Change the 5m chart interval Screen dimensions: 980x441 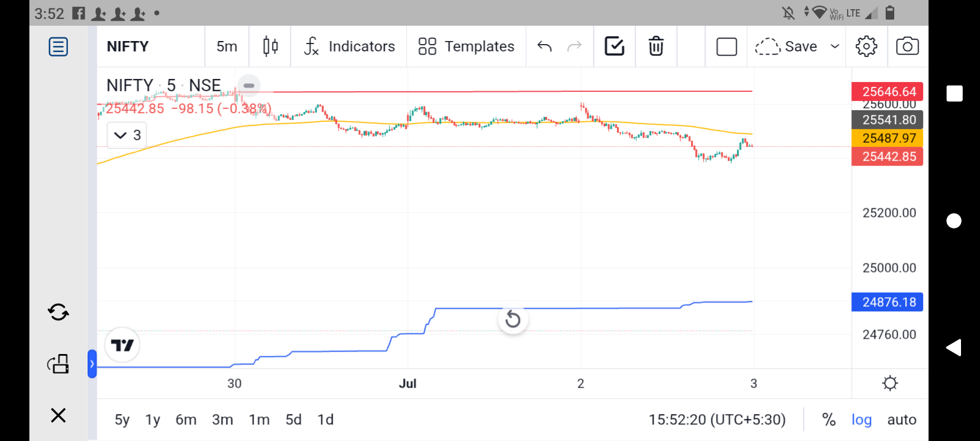pos(227,47)
